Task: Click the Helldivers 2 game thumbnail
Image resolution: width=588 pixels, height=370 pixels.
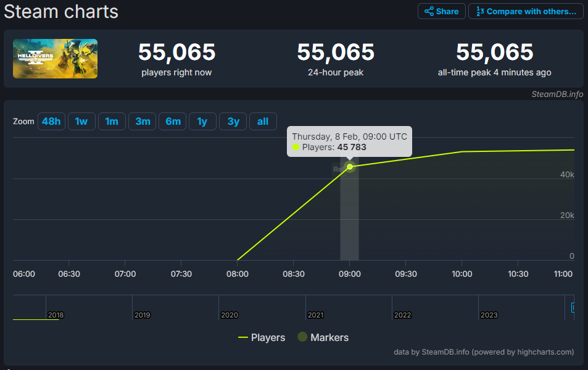Action: 55,59
